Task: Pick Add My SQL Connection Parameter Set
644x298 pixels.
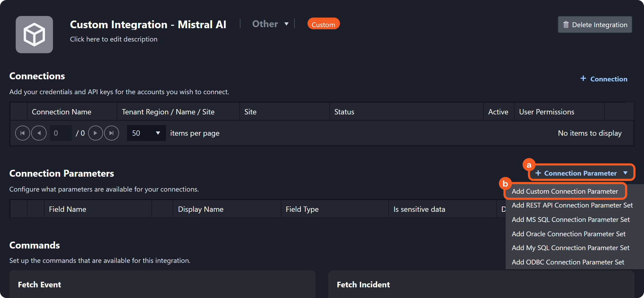Action: tap(570, 248)
